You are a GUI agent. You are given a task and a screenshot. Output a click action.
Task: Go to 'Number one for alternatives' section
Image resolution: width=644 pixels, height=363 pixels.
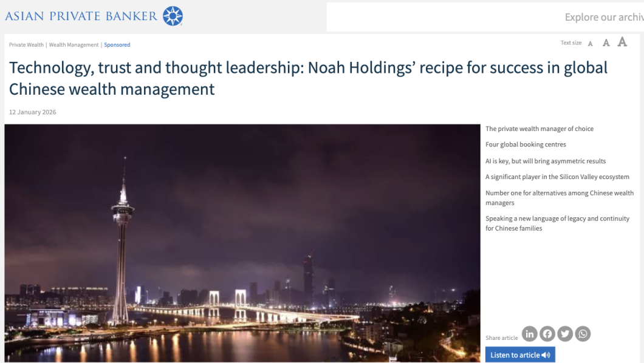pos(560,198)
